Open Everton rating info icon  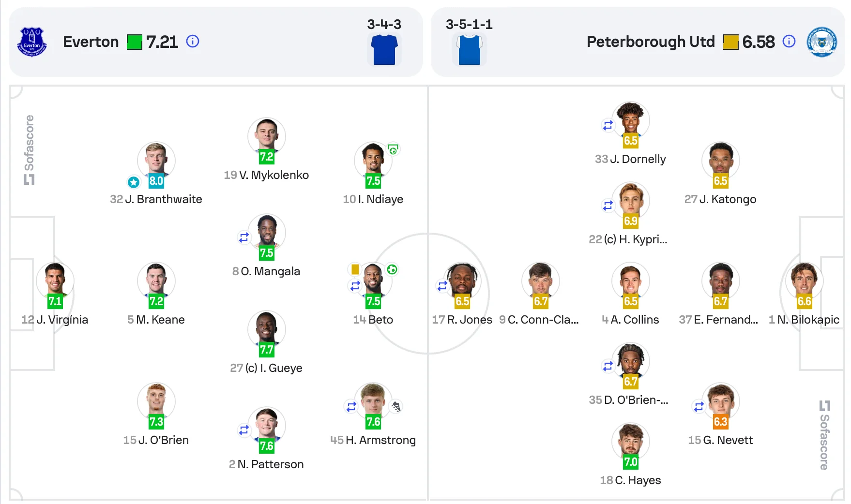tap(193, 42)
